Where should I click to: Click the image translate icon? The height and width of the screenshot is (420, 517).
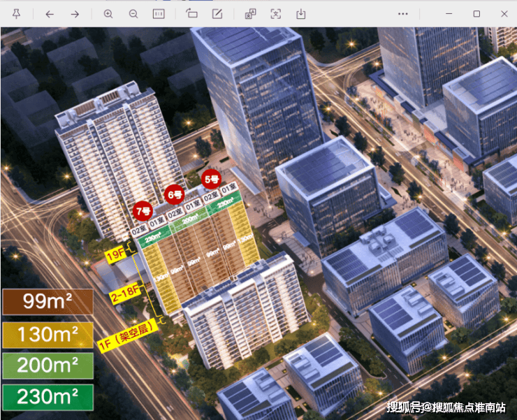click(x=250, y=14)
